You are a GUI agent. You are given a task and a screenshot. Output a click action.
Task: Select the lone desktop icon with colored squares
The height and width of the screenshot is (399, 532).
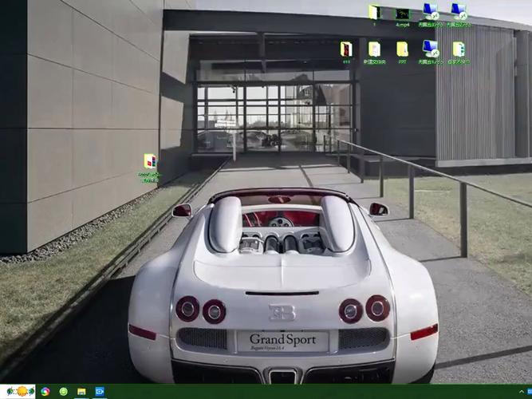150,161
